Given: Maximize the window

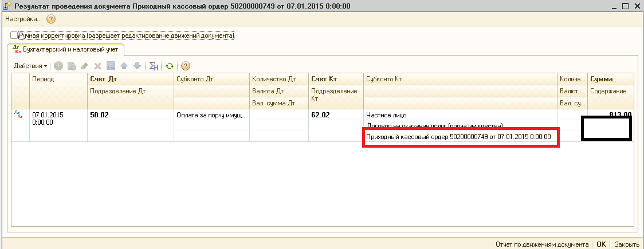Looking at the screenshot, I should (625, 6).
